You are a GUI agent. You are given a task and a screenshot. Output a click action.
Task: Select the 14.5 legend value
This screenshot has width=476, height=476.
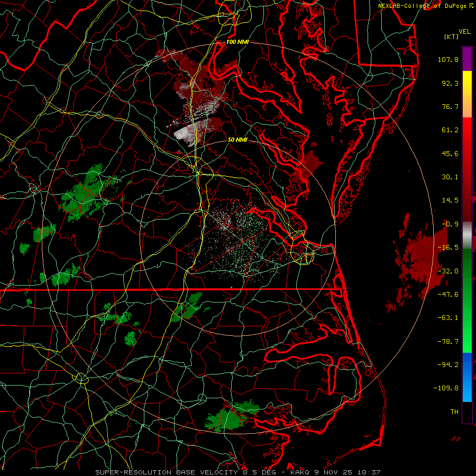(450, 200)
